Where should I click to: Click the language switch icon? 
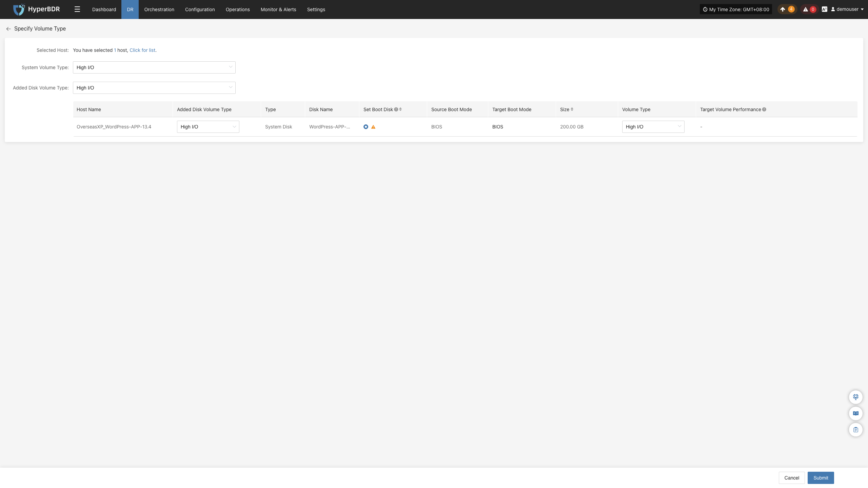click(825, 9)
